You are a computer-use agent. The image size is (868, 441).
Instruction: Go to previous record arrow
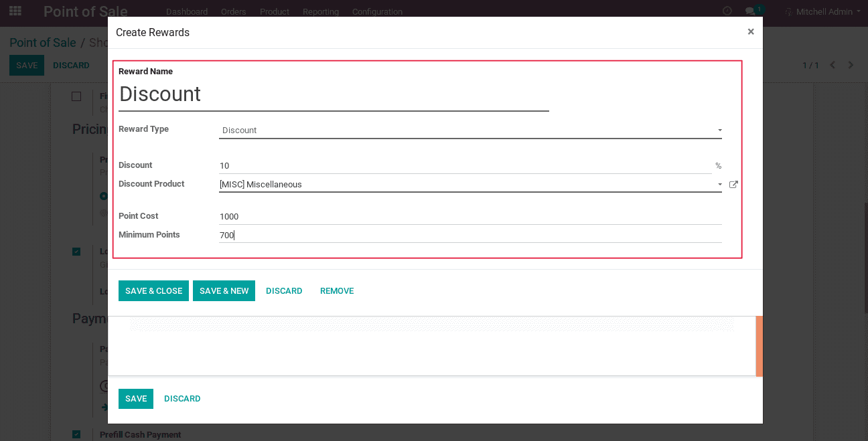click(833, 65)
